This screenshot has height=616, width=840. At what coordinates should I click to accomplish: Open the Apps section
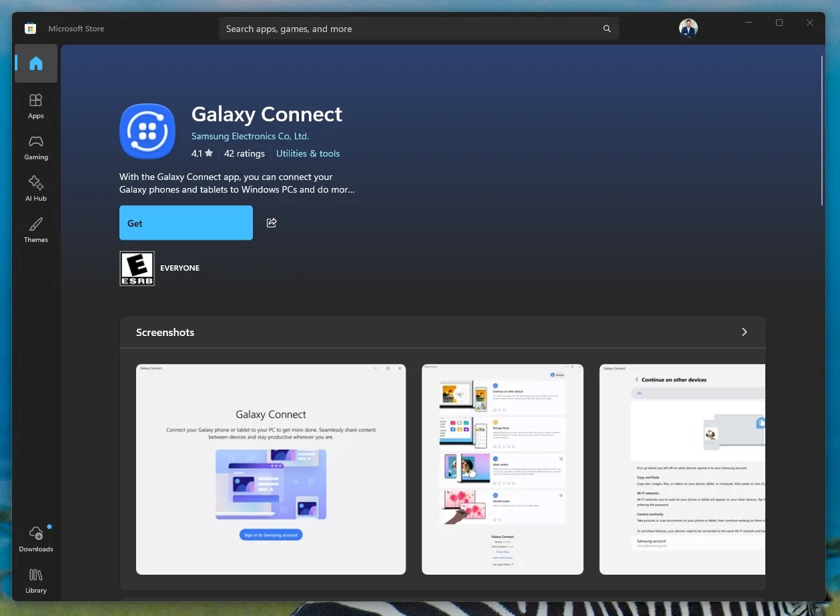coord(36,106)
